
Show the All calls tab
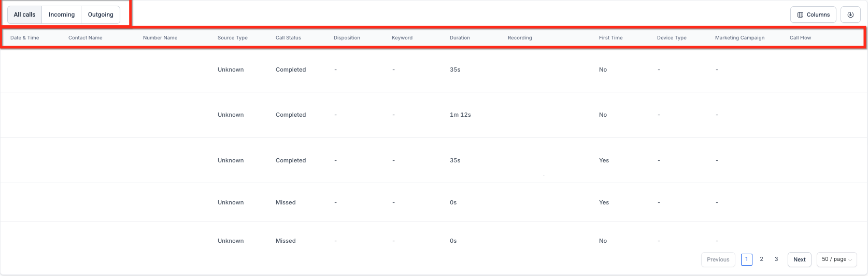coord(25,15)
